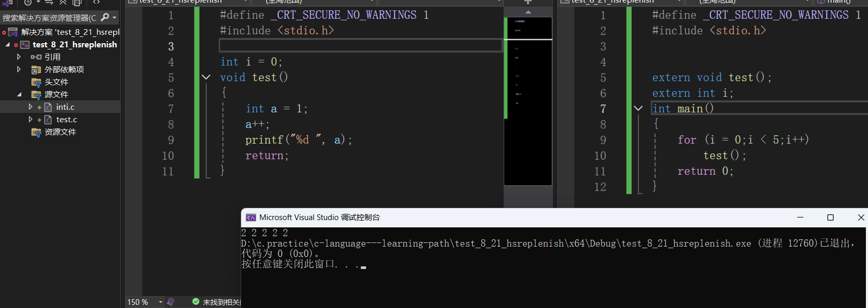The image size is (868, 308).
Task: Click the code health indicator icon
Action: 171,302
